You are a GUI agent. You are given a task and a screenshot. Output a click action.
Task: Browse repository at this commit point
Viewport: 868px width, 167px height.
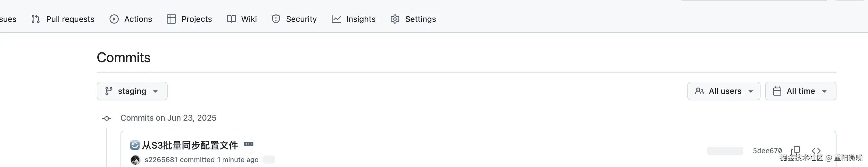click(x=816, y=151)
